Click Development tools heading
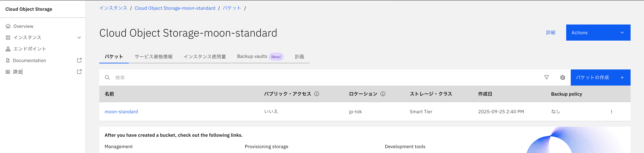This screenshot has width=644, height=153. (x=405, y=146)
